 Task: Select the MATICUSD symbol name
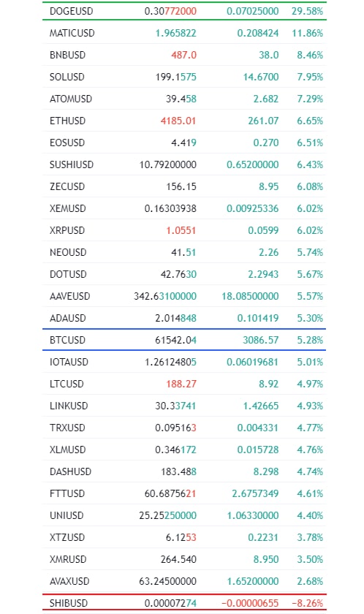click(x=72, y=33)
